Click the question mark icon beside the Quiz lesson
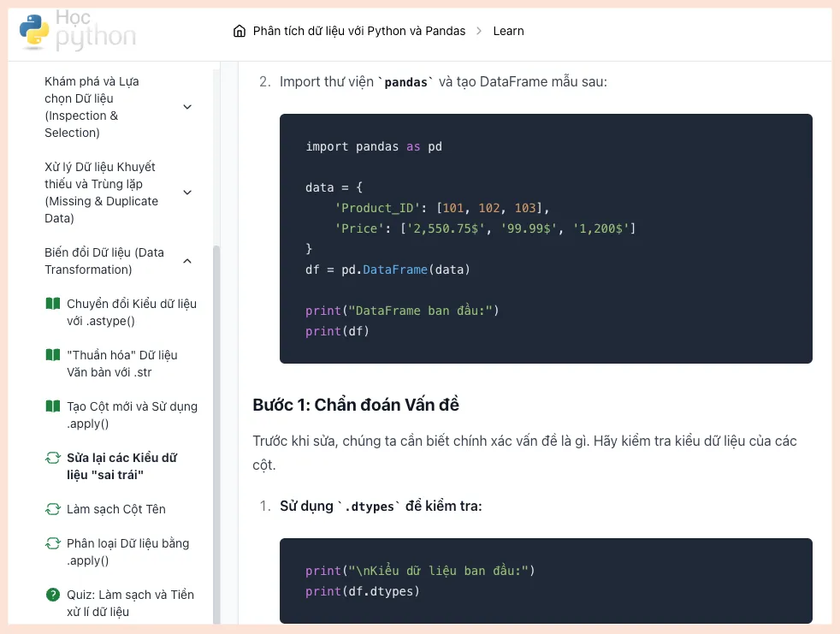Viewport: 840px width, 634px height. coord(52,595)
